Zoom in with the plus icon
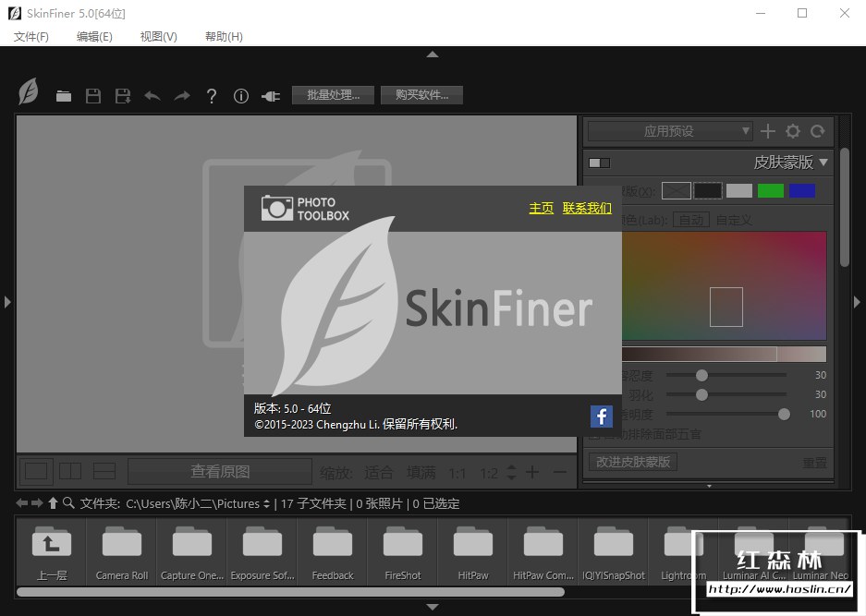 532,472
